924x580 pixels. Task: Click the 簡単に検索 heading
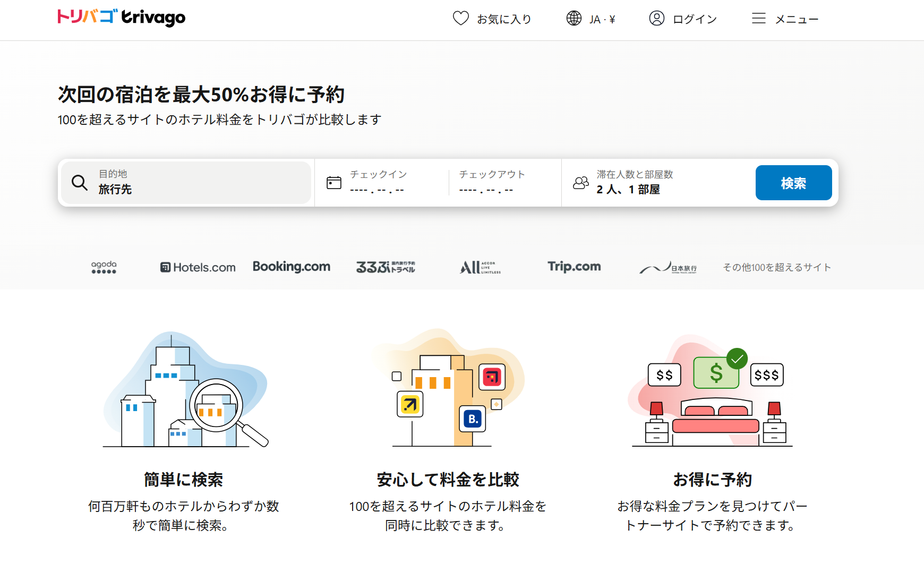[184, 480]
